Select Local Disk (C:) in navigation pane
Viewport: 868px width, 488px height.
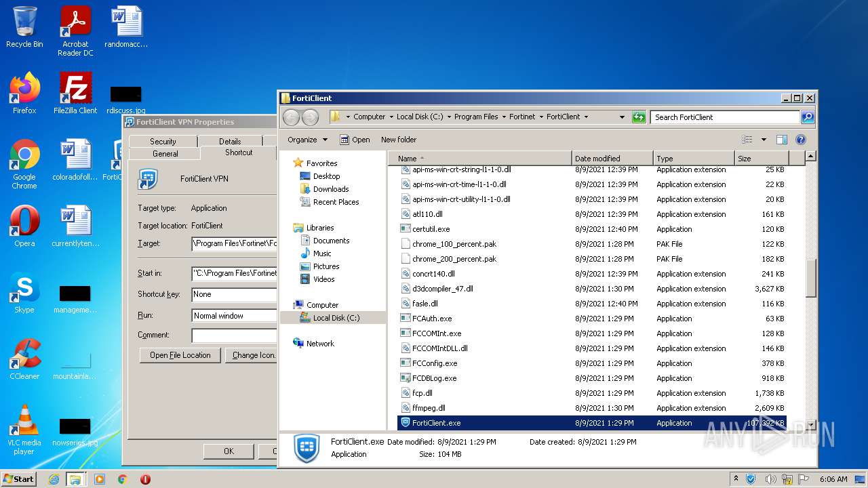(x=336, y=318)
